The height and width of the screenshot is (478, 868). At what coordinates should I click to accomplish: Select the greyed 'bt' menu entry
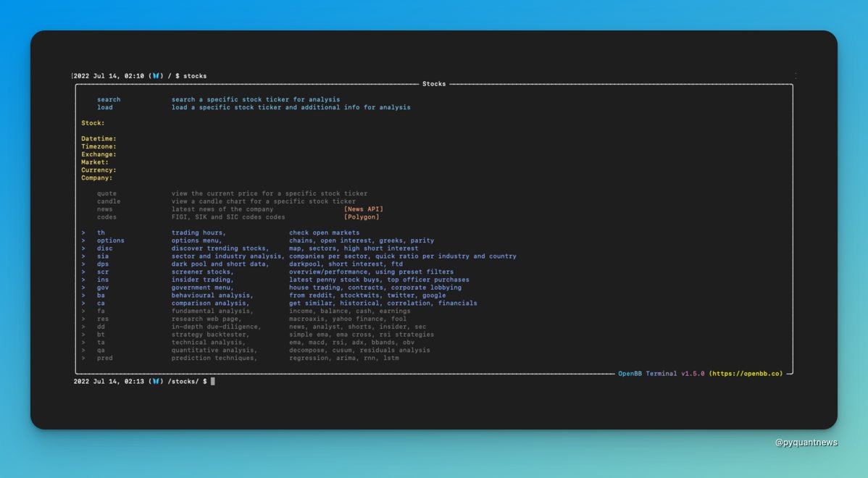101,334
